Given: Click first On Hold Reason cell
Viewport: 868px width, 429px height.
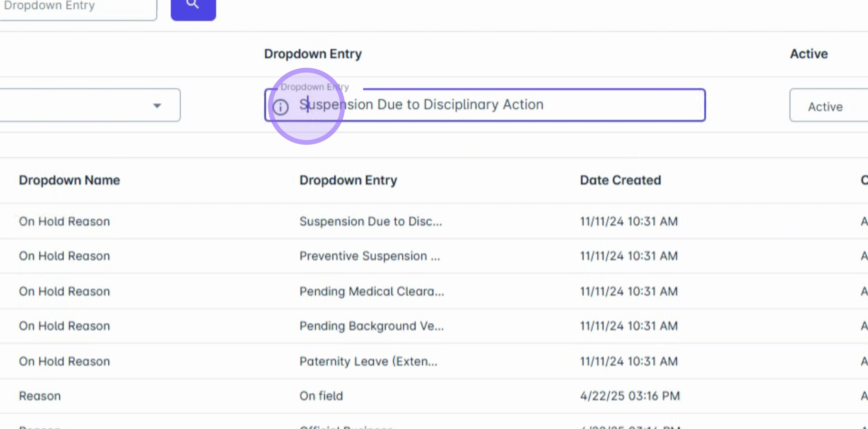Looking at the screenshot, I should click(x=64, y=221).
